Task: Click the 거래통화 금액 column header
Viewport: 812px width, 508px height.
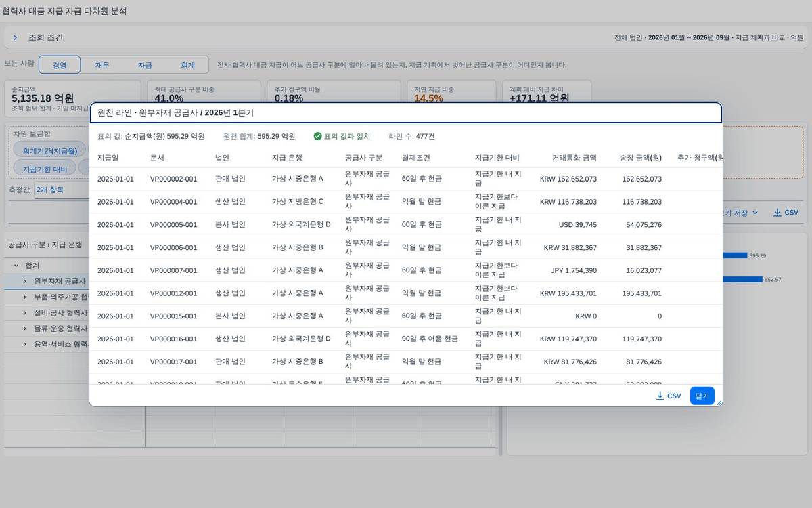Action: click(x=574, y=158)
